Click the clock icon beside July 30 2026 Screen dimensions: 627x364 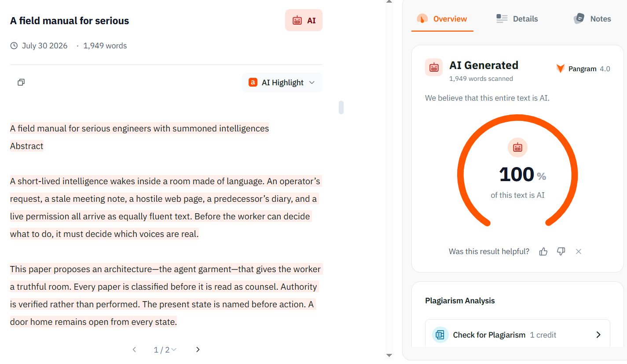(14, 46)
